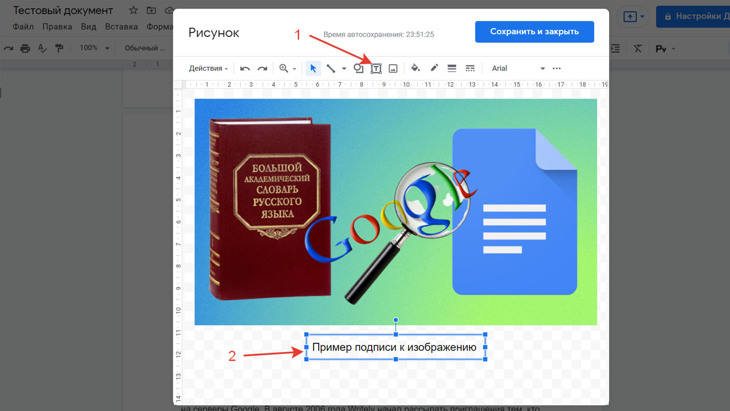Undo last action in drawing toolbar
The width and height of the screenshot is (730, 411).
[245, 68]
